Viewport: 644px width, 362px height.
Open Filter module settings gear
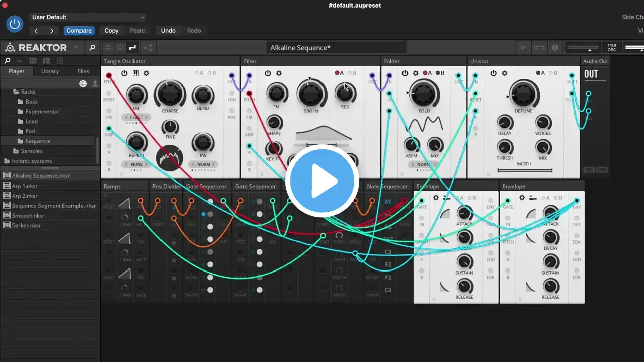279,73
